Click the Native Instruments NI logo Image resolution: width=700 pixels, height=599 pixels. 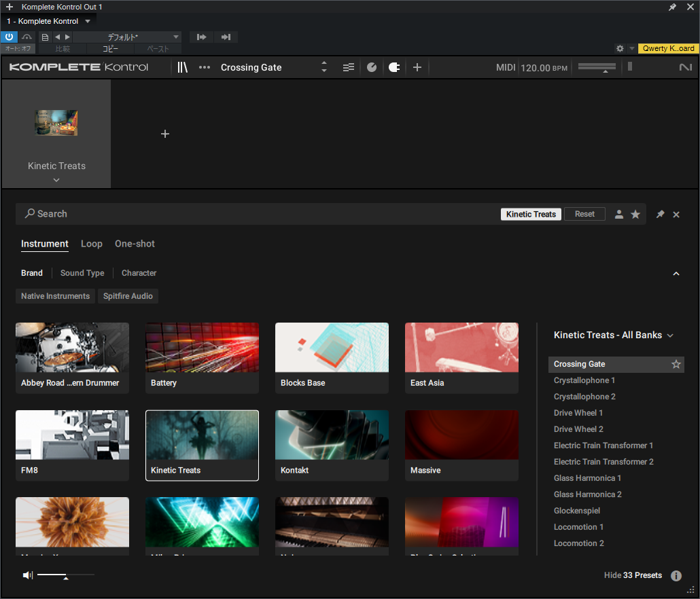[685, 67]
